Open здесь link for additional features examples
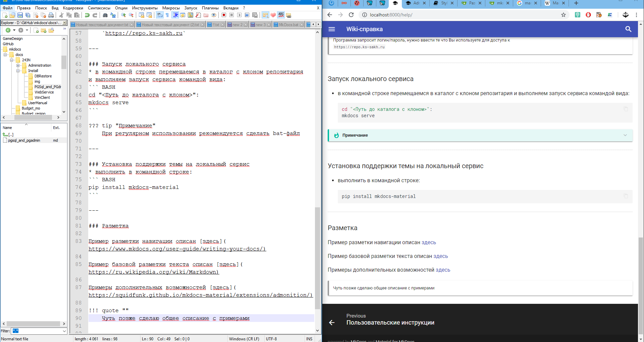644x342 pixels. pos(443,270)
